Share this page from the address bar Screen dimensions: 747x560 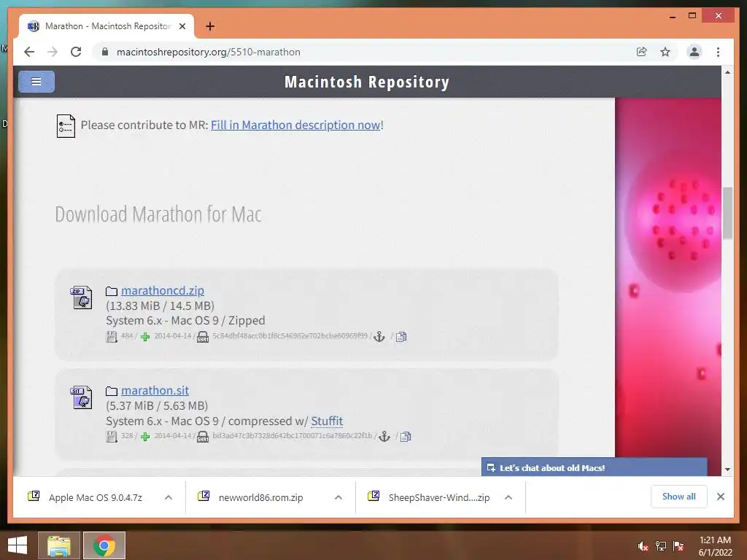coord(642,52)
